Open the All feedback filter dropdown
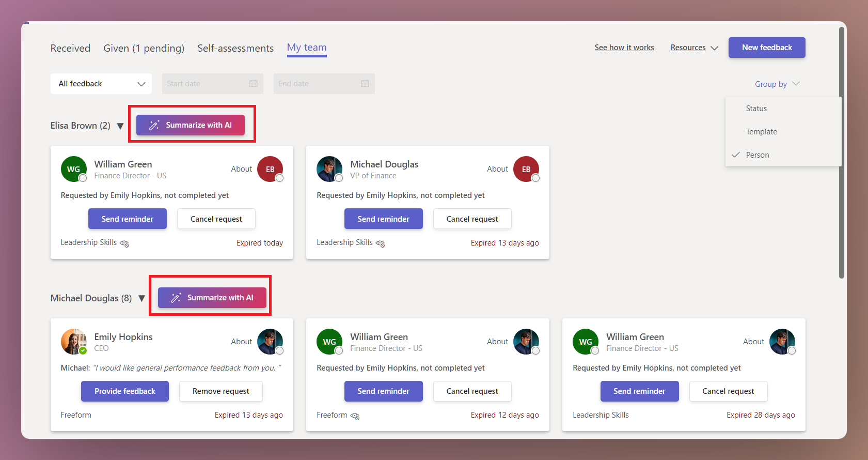Image resolution: width=868 pixels, height=460 pixels. click(101, 84)
